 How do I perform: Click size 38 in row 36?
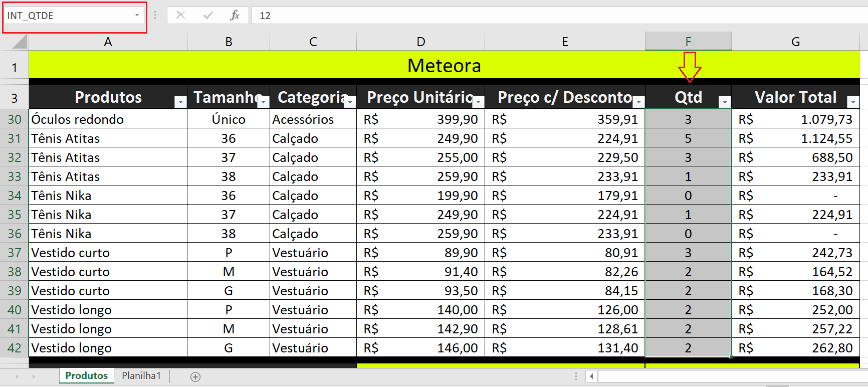pos(229,234)
